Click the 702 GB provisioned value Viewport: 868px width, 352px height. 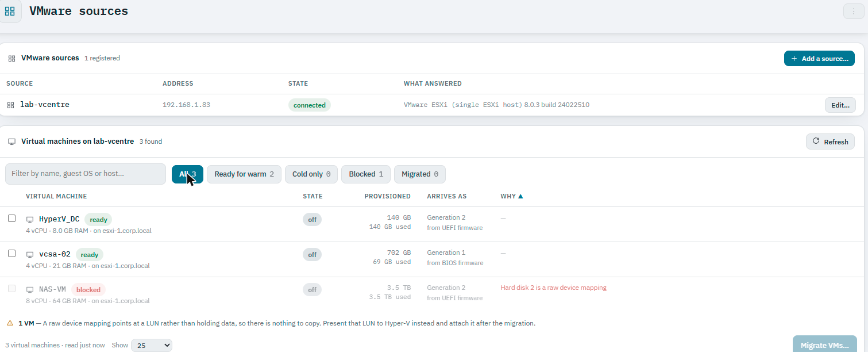click(399, 252)
